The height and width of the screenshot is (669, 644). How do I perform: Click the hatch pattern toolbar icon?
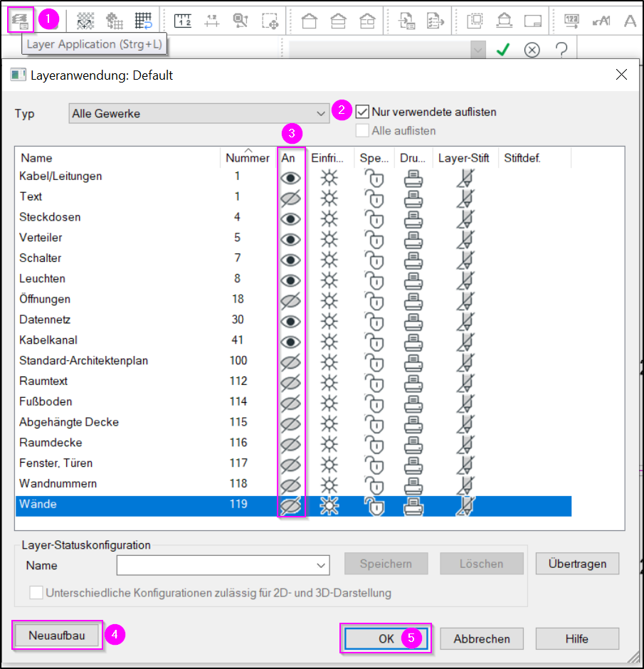[x=85, y=21]
